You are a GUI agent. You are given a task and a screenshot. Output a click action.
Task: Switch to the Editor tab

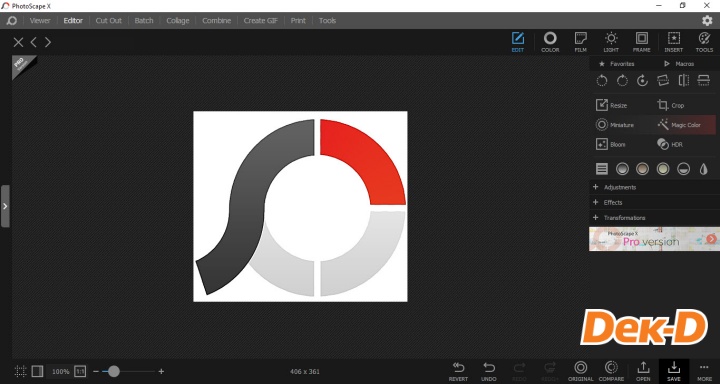(x=73, y=21)
